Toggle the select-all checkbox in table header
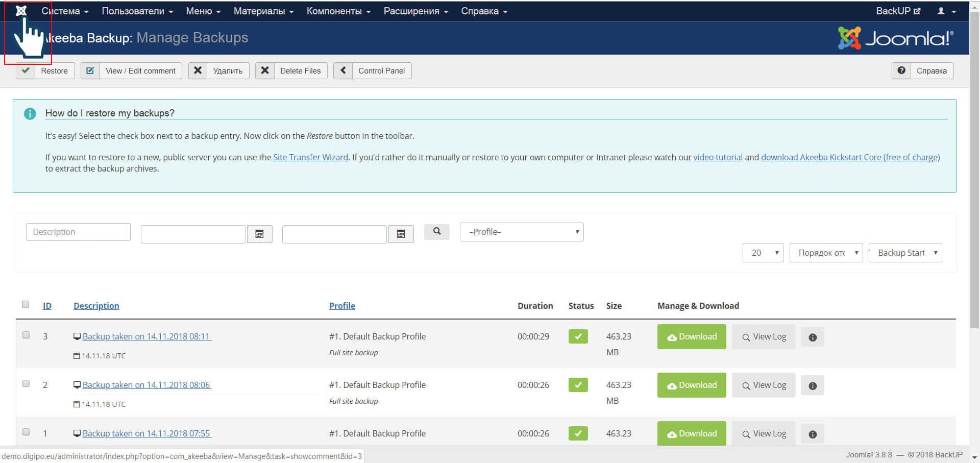 26,304
